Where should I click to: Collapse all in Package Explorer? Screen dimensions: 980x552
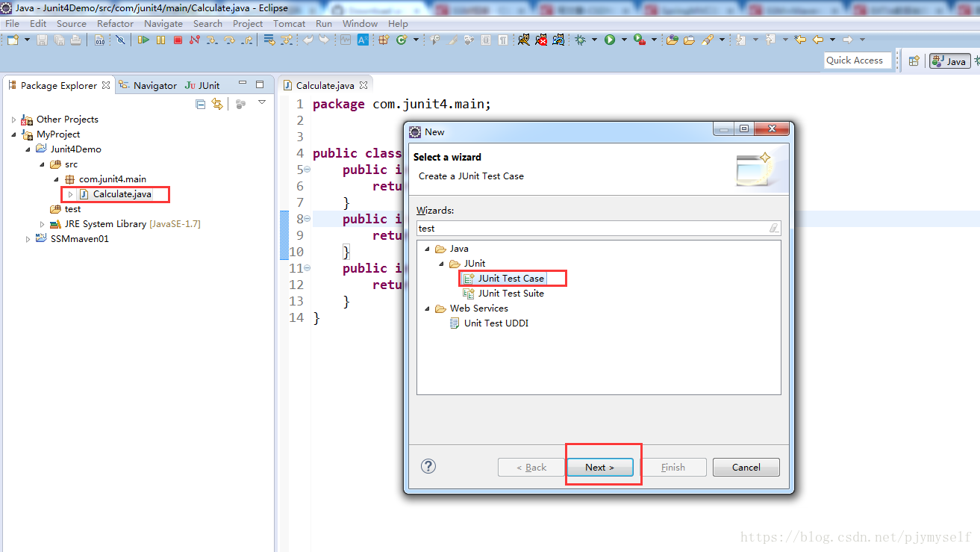(x=200, y=105)
